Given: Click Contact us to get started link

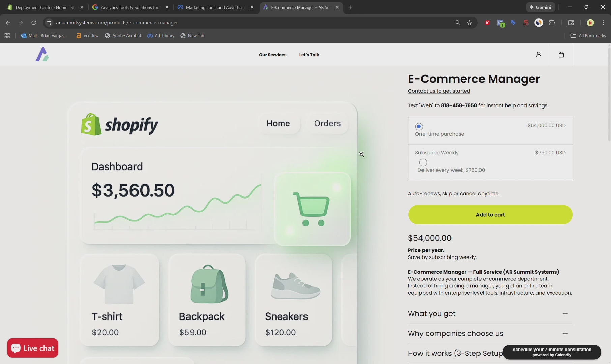Looking at the screenshot, I should pos(439,91).
